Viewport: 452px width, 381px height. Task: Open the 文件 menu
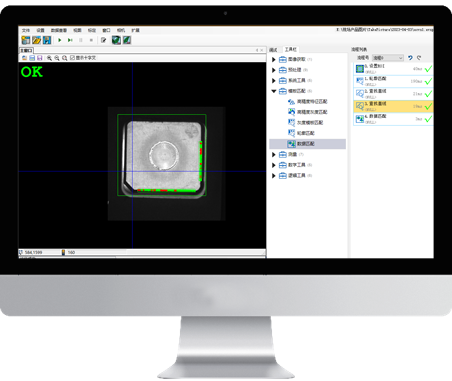tap(26, 30)
